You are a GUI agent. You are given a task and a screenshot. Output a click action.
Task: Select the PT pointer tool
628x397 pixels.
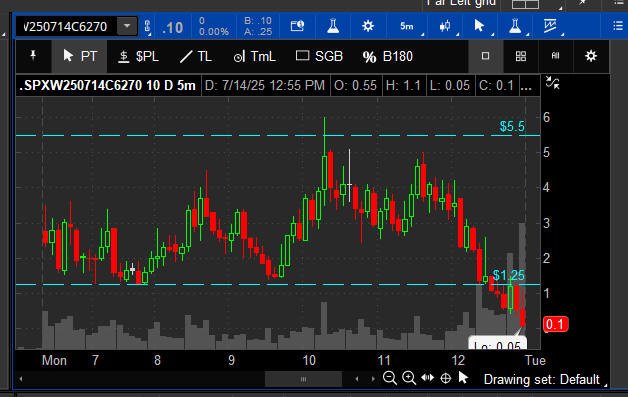pyautogui.click(x=80, y=56)
